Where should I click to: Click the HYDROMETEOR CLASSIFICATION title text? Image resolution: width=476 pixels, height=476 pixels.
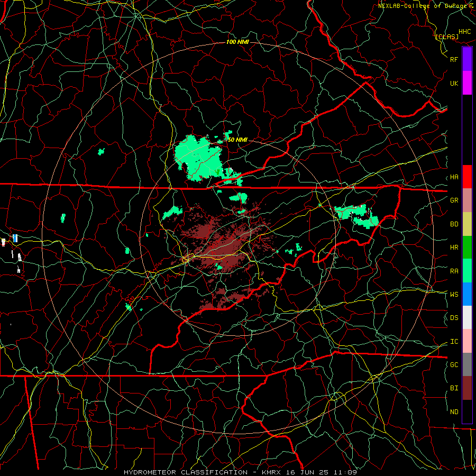point(186,472)
